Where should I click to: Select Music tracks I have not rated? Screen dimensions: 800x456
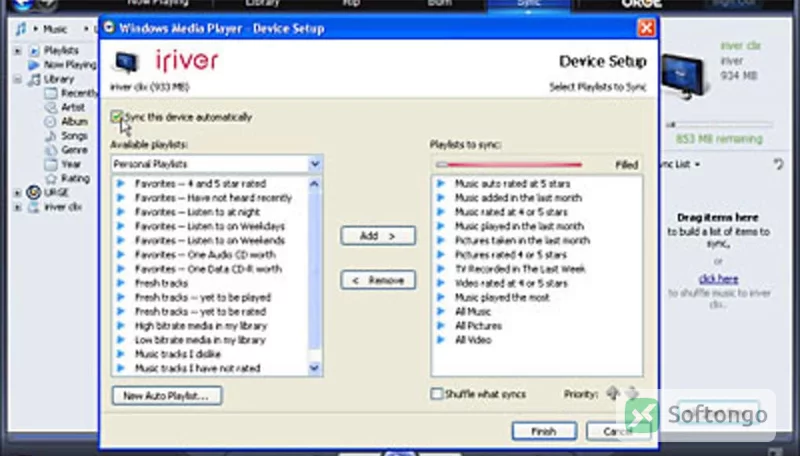tap(197, 368)
